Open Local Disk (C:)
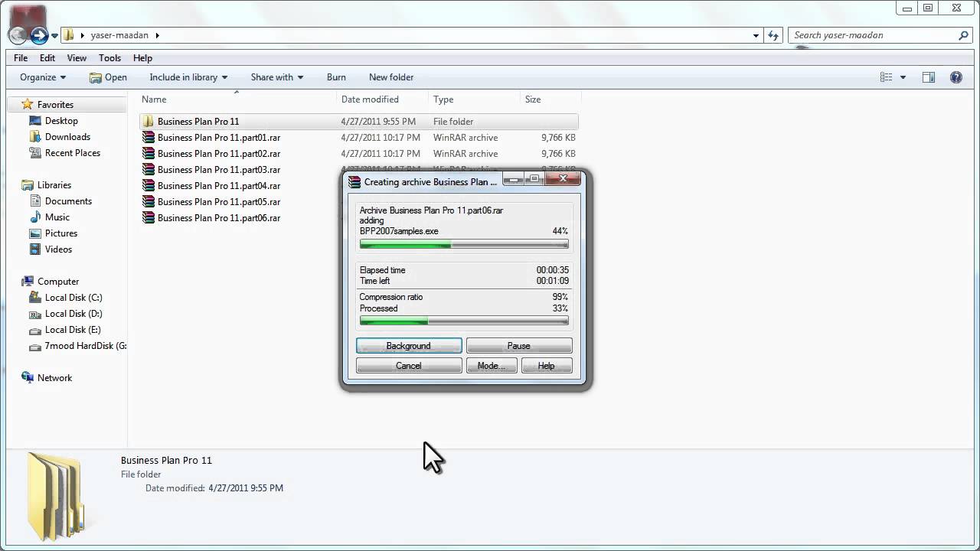 pos(73,298)
